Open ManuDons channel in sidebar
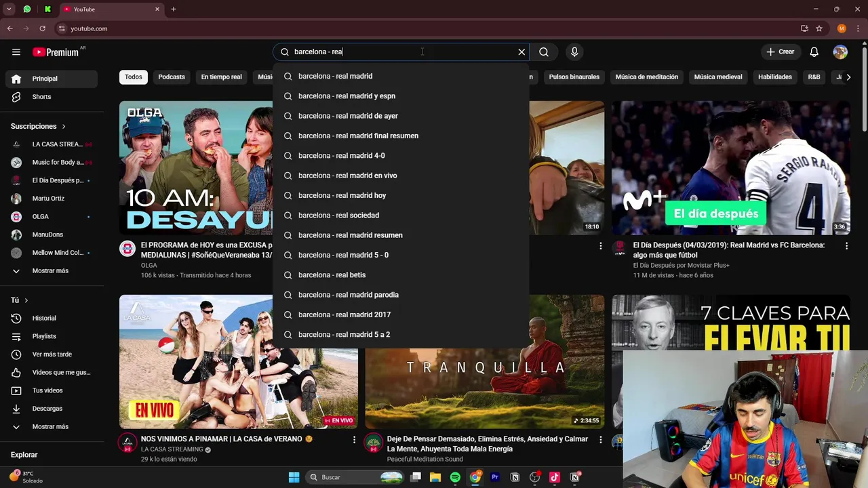The image size is (868, 488). 52,235
